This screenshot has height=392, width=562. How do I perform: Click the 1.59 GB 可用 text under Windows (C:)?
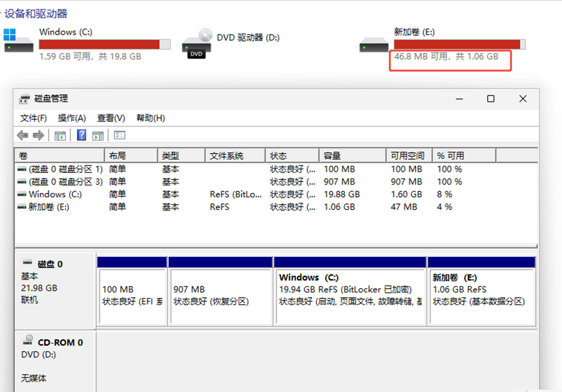pos(66,56)
